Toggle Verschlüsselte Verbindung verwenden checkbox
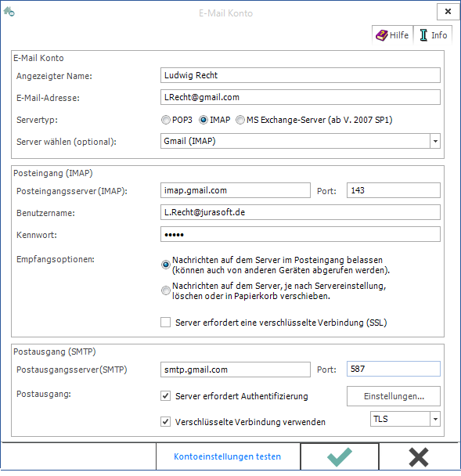Image resolution: width=461 pixels, height=476 pixels. pos(165,422)
